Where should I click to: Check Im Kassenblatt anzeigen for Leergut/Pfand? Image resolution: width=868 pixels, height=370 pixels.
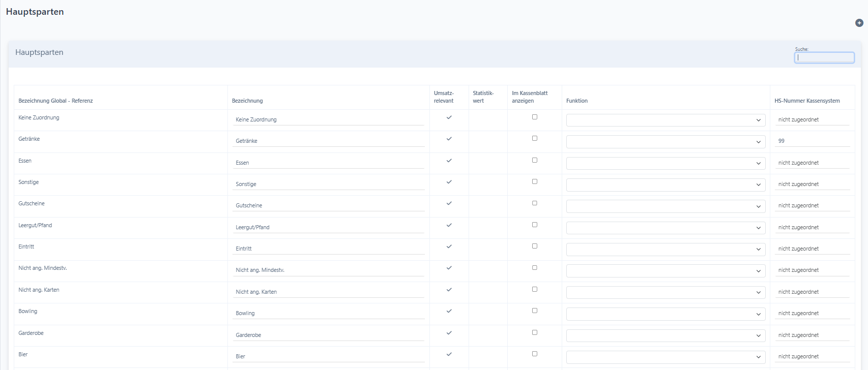(535, 225)
